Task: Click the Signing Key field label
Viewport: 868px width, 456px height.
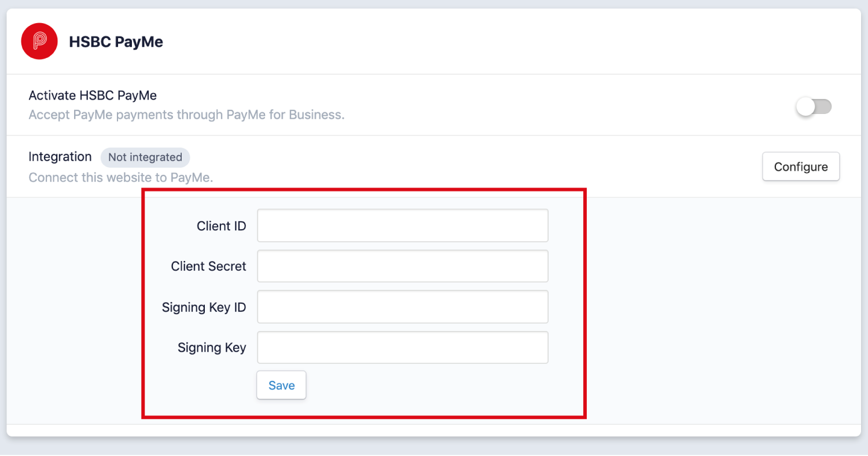Action: [211, 348]
